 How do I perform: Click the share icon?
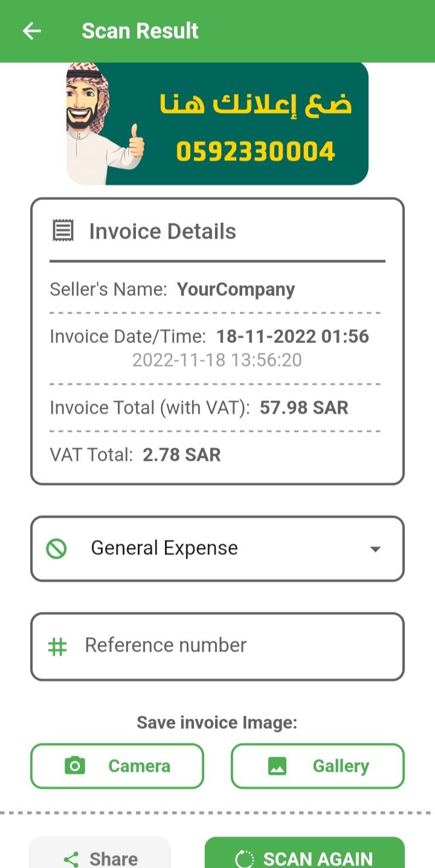tap(71, 858)
